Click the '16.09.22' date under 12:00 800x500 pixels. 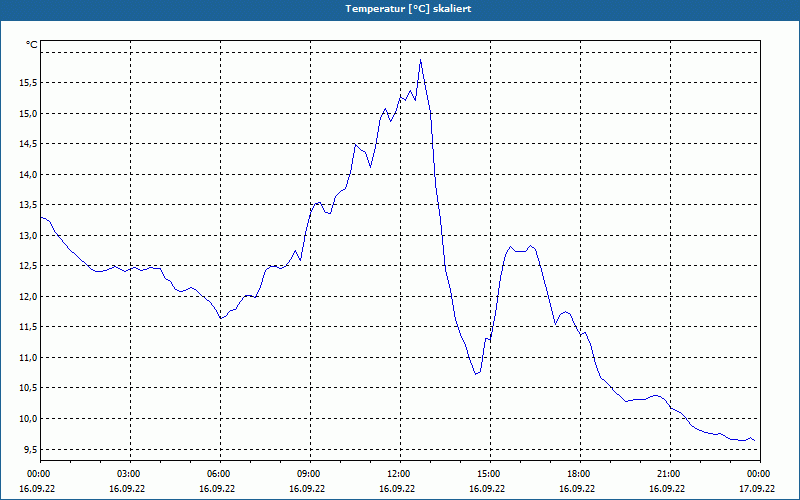[397, 489]
